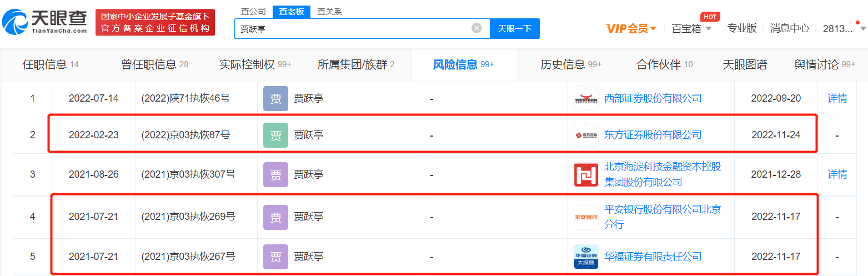The image size is (868, 276).
Task: Open 详情 for row 3
Action: pos(837,174)
